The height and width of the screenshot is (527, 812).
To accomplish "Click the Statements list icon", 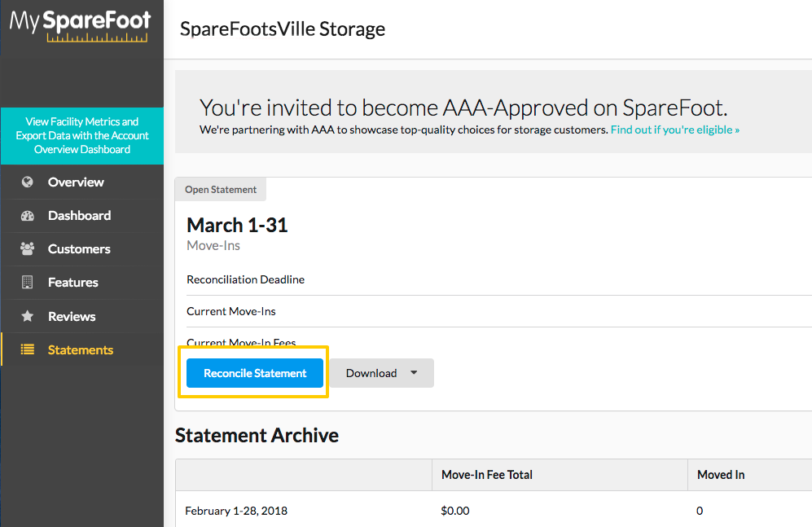I will [x=28, y=349].
